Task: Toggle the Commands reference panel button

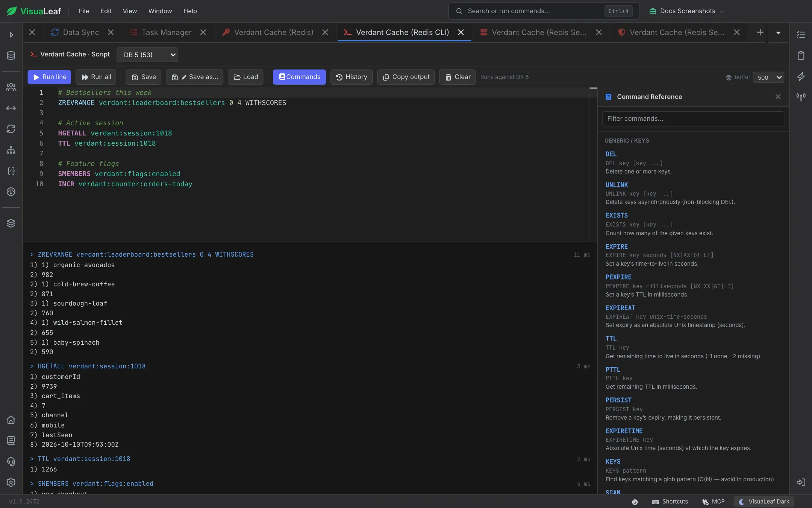Action: [x=299, y=77]
